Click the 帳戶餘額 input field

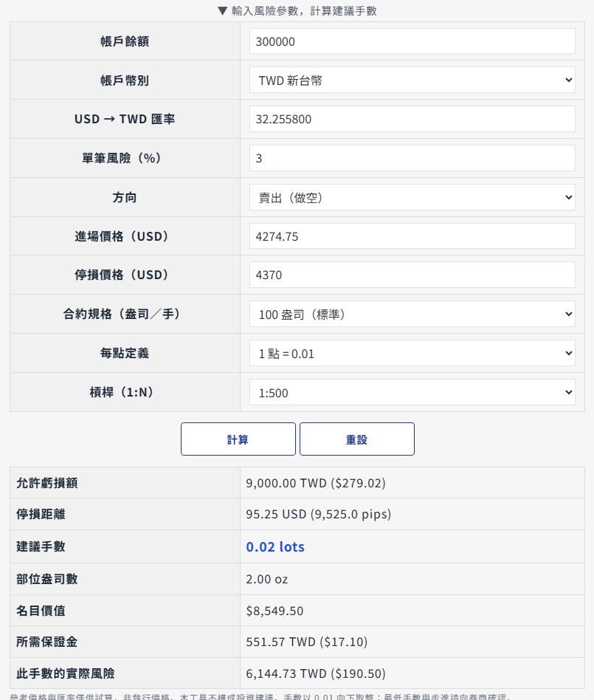pos(412,41)
